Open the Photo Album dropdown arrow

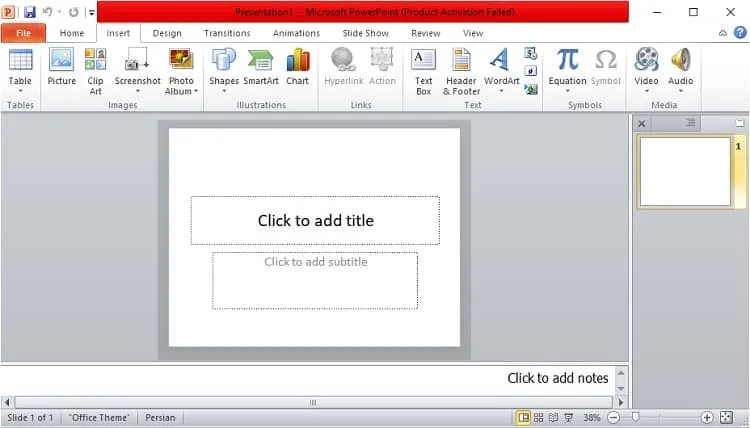pyautogui.click(x=196, y=91)
